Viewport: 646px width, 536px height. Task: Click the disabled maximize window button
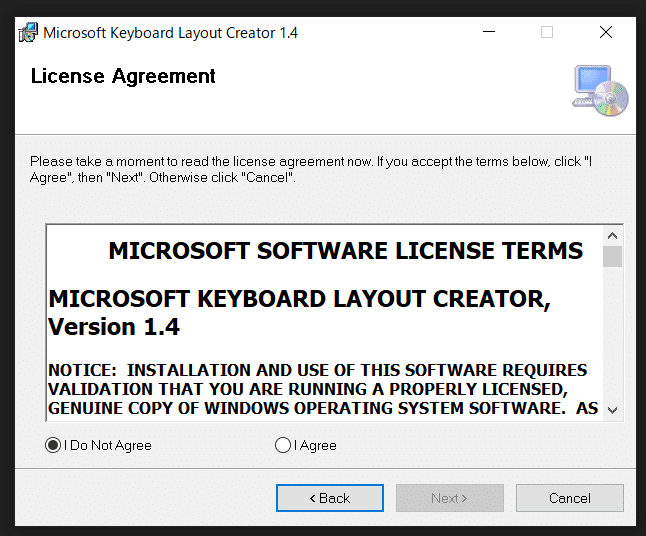(547, 32)
